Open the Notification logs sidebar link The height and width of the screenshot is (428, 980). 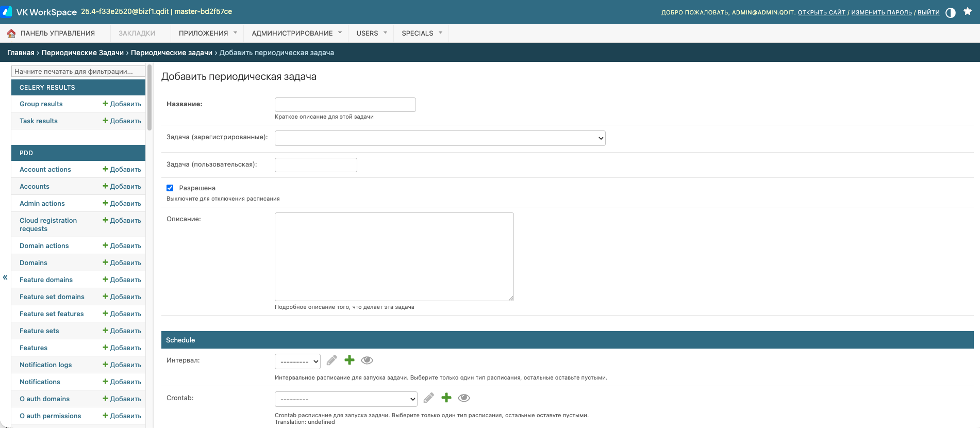click(x=46, y=365)
